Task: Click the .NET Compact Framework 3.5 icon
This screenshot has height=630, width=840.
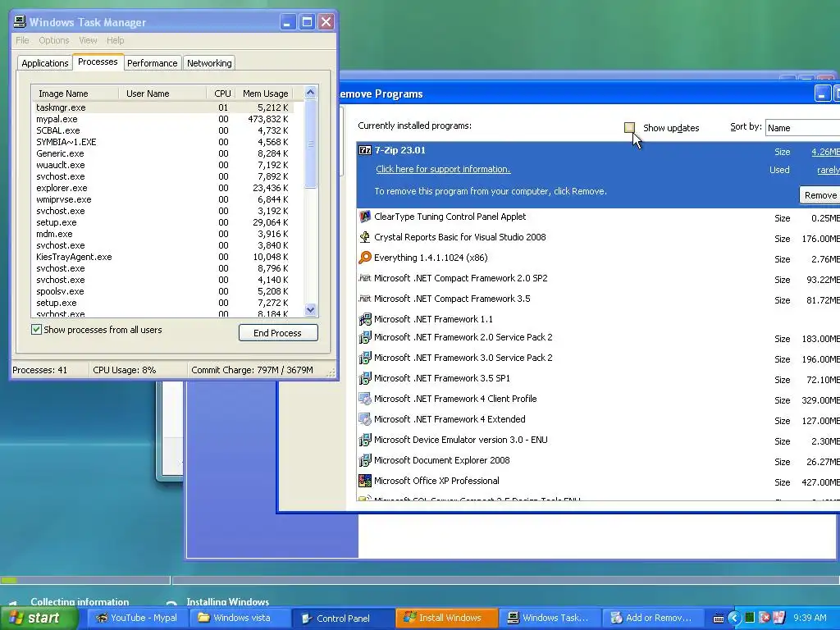Action: [x=365, y=299]
